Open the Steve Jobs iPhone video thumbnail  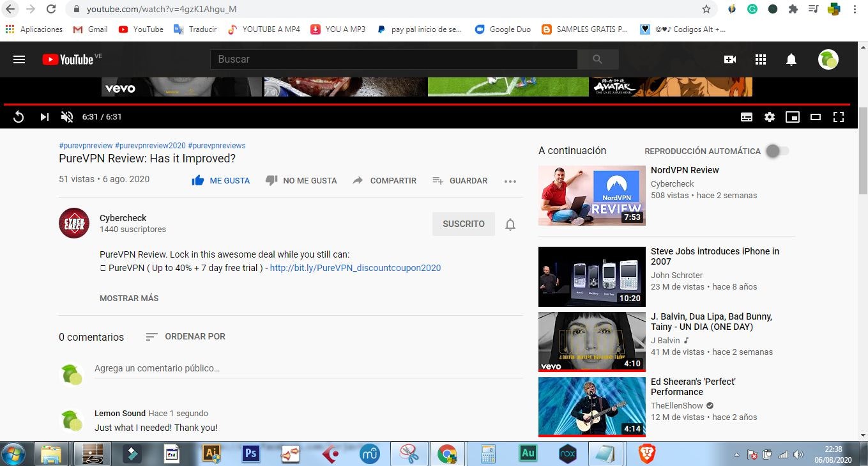pyautogui.click(x=592, y=277)
